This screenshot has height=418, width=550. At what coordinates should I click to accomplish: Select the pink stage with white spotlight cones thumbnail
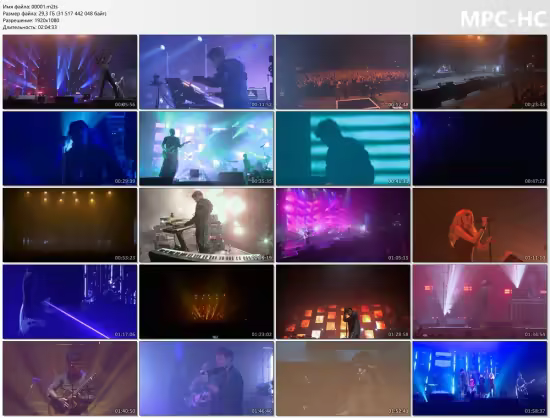(480, 302)
